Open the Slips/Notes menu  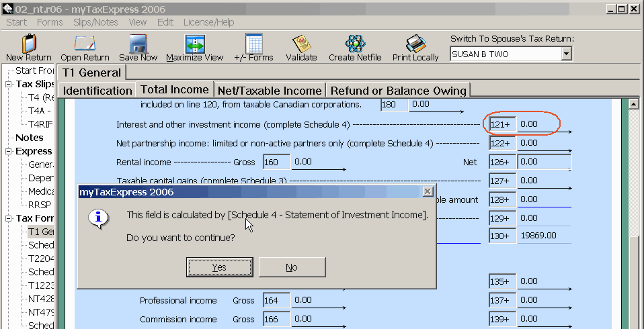[95, 22]
